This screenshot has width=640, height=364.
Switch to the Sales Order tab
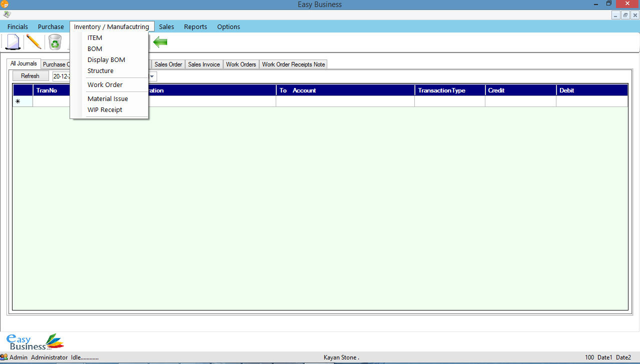point(168,64)
